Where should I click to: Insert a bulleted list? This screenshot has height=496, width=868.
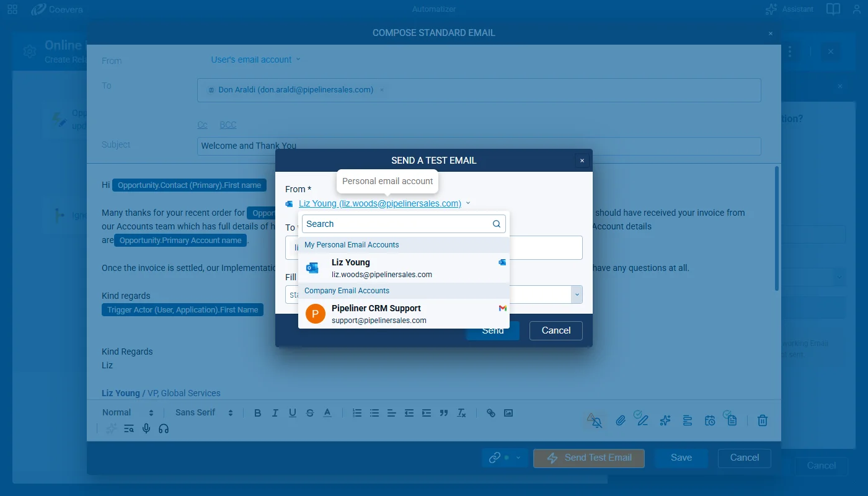pos(374,413)
